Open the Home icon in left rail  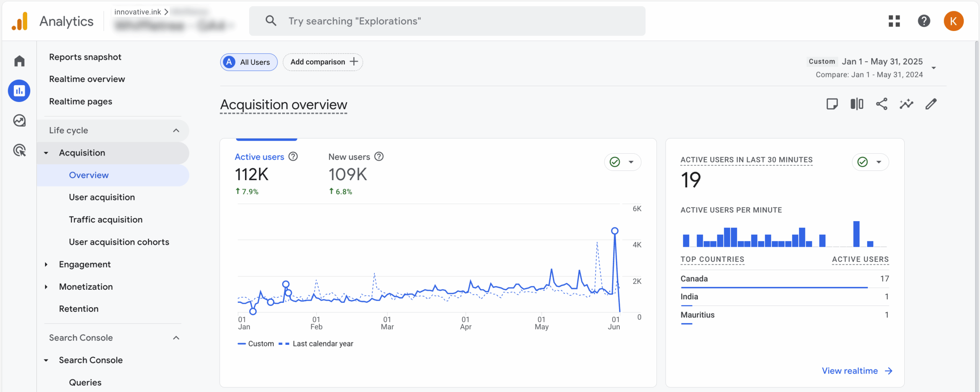point(19,61)
